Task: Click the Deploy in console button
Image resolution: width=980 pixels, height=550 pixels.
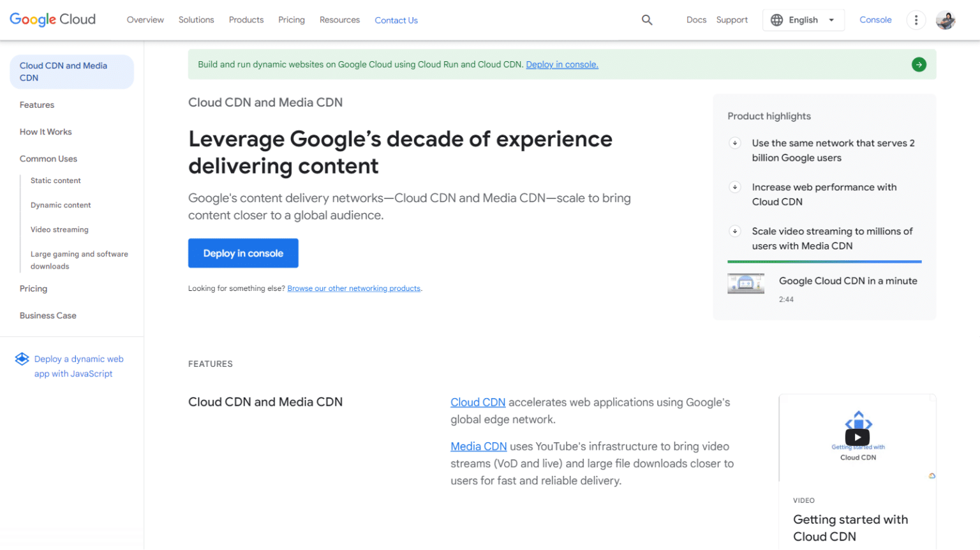Action: (243, 253)
